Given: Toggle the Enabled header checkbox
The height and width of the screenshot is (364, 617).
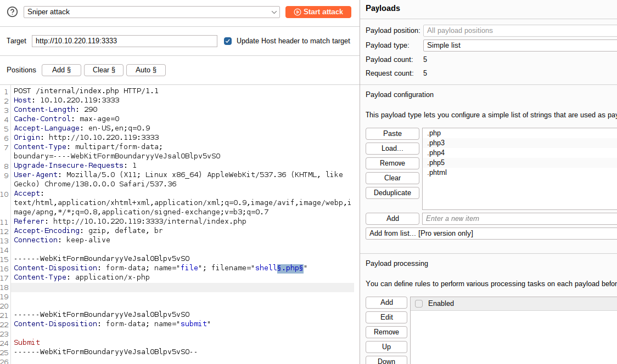Looking at the screenshot, I should point(419,304).
